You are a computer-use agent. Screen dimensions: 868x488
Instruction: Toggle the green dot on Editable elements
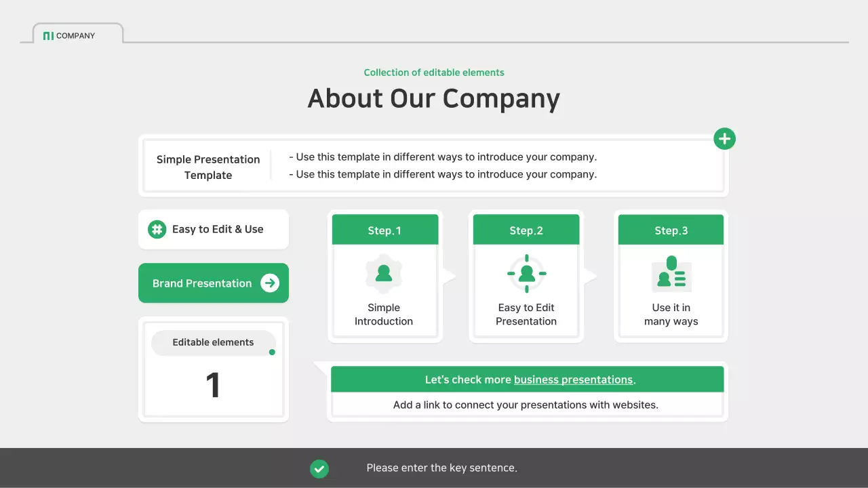tap(272, 352)
